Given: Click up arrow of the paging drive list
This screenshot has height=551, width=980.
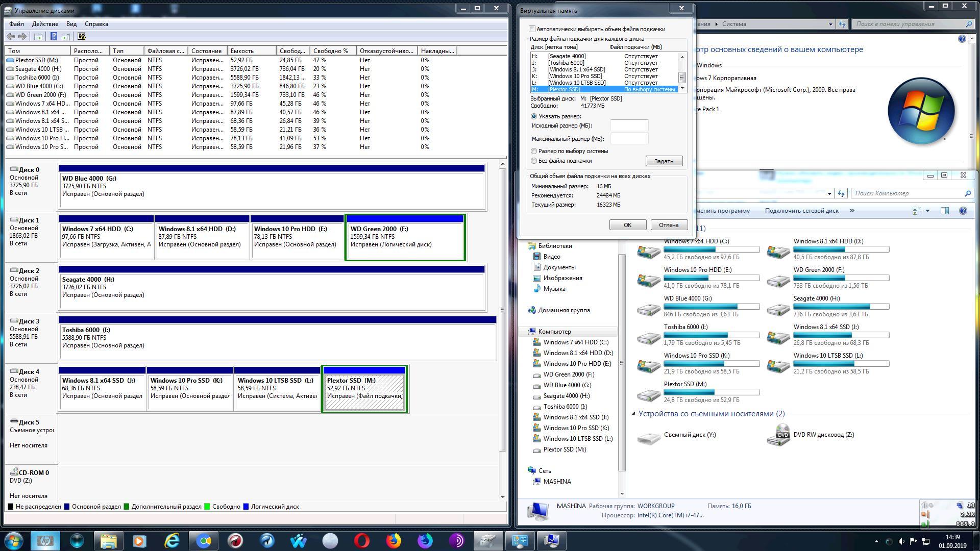Looking at the screenshot, I should pos(682,57).
